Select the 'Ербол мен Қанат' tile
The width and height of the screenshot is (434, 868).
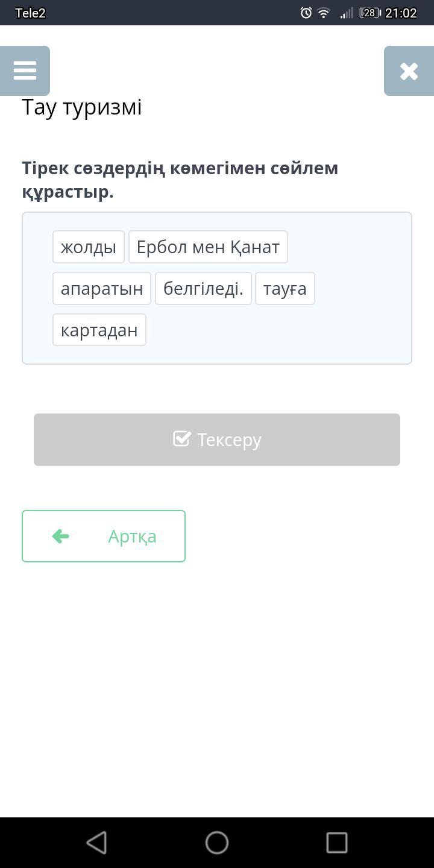click(208, 247)
